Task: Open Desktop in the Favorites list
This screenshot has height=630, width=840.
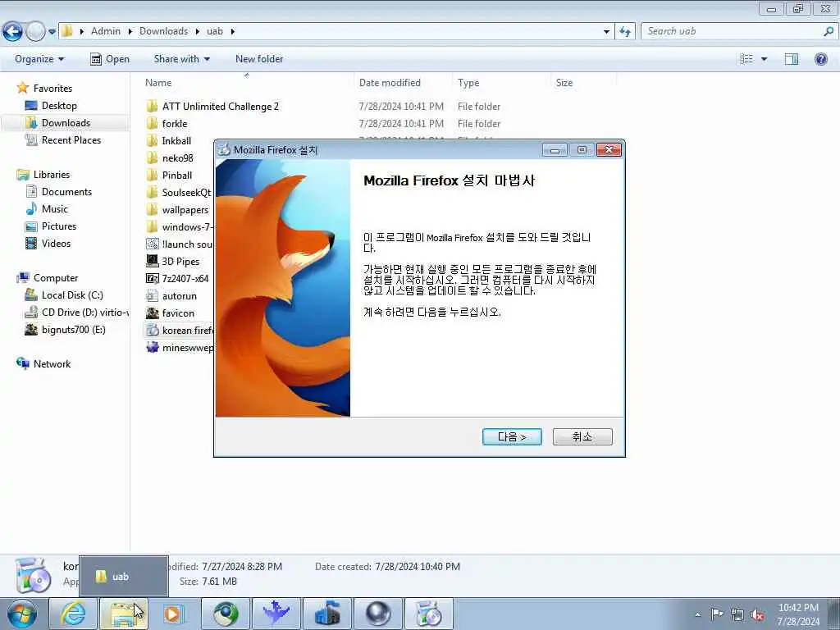Action: coord(59,106)
